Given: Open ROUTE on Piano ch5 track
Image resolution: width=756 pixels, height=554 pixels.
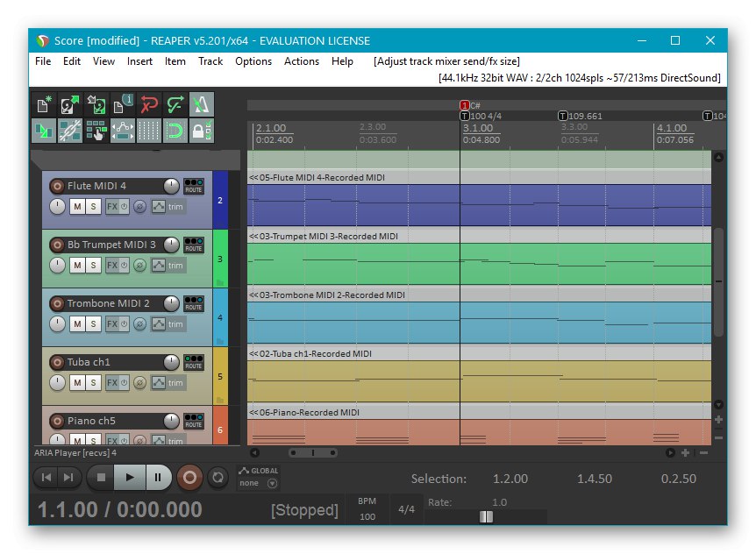Looking at the screenshot, I should (x=193, y=421).
